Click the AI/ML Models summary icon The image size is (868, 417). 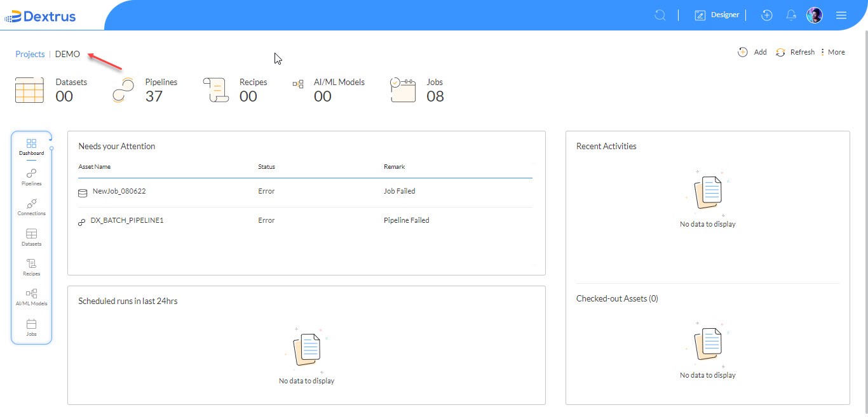297,84
